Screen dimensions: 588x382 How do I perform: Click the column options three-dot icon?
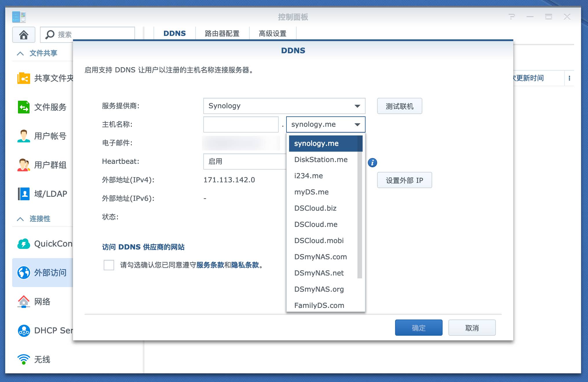pos(569,78)
